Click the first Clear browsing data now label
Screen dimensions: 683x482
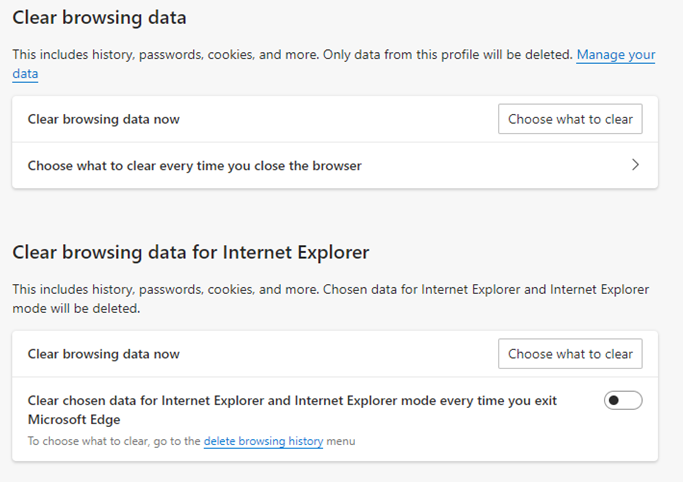104,119
